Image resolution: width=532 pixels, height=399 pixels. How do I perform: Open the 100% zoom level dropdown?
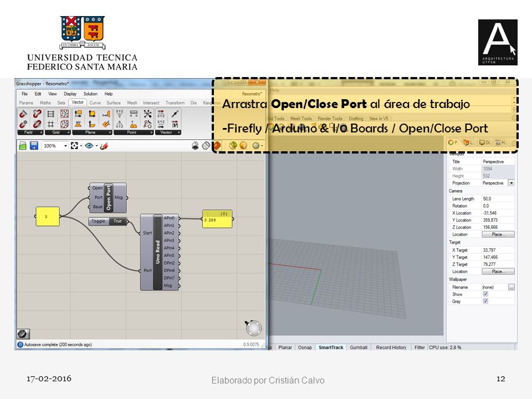pyautogui.click(x=65, y=146)
